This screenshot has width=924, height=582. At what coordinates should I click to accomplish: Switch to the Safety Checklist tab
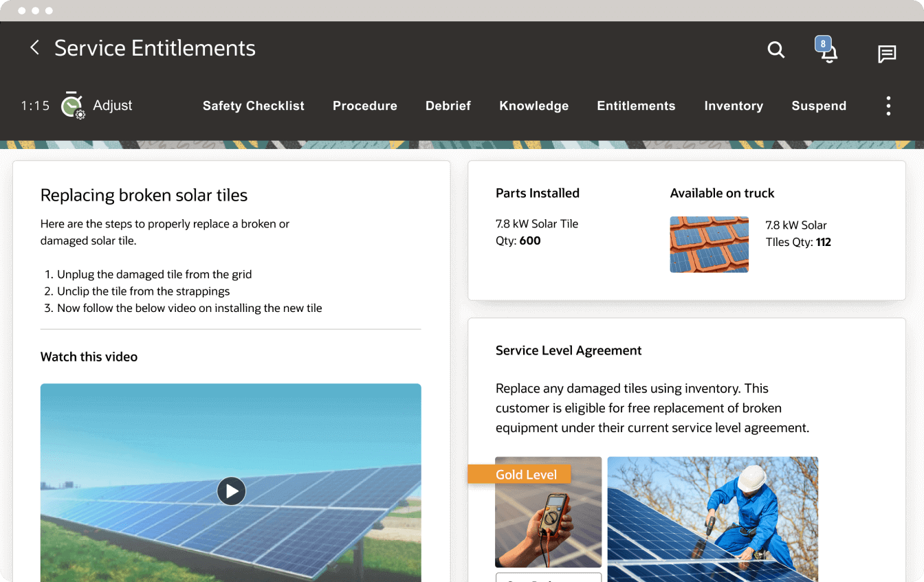click(x=253, y=105)
